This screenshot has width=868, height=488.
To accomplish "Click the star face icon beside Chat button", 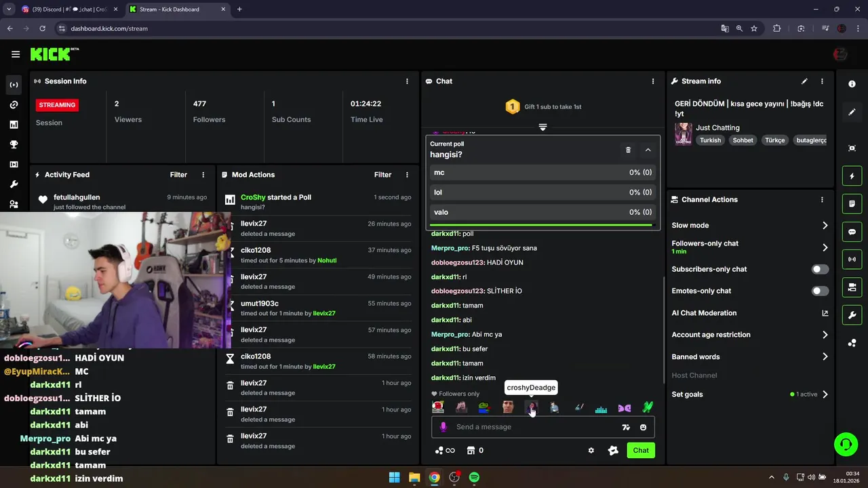I will [x=613, y=450].
